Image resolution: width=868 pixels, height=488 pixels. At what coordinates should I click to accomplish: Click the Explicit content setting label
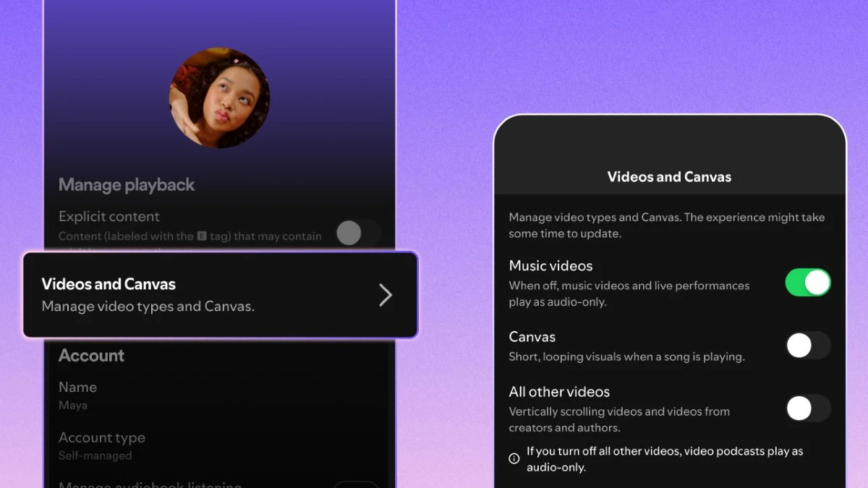109,216
